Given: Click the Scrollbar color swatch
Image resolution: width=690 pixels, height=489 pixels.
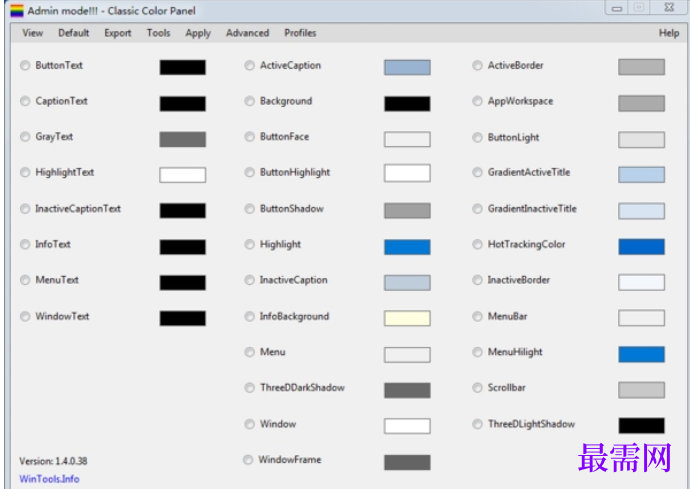Looking at the screenshot, I should click(x=642, y=390).
